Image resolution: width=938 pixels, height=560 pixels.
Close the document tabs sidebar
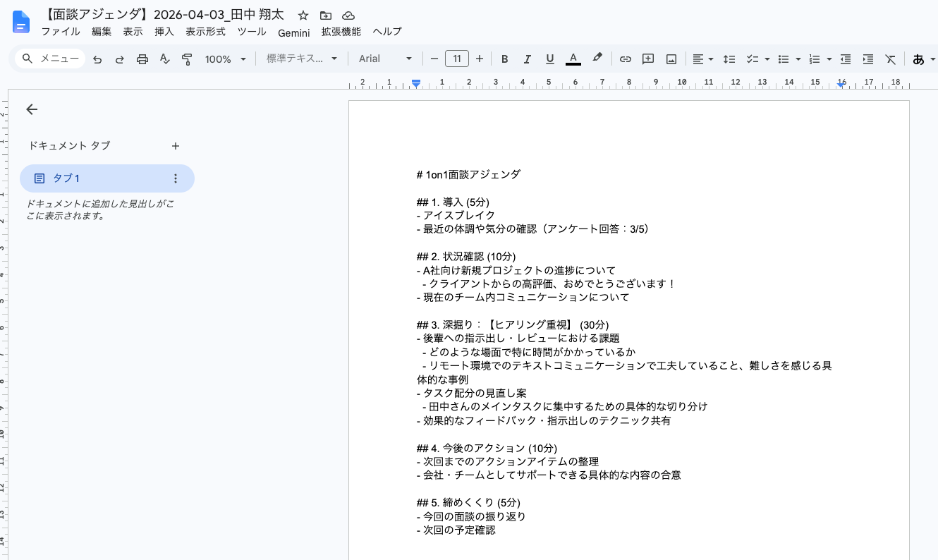click(x=32, y=109)
